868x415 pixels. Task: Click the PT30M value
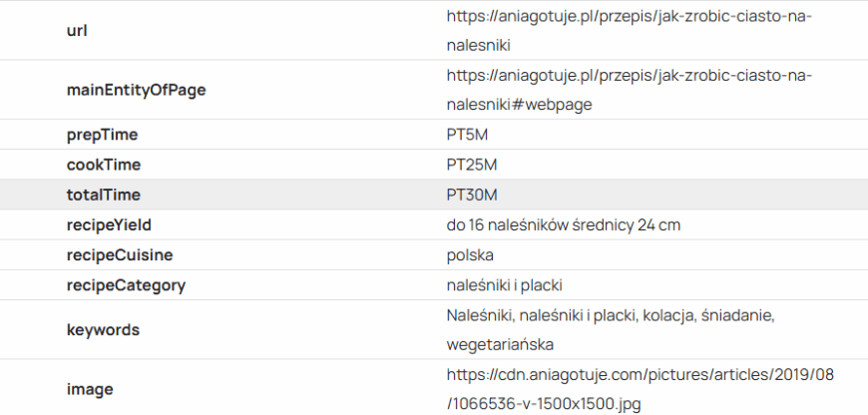(x=471, y=195)
